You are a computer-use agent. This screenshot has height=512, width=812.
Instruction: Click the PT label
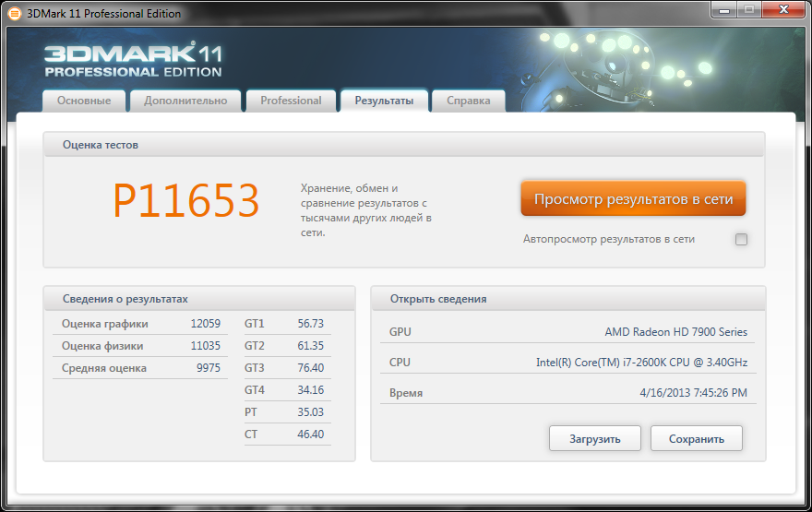coord(251,412)
